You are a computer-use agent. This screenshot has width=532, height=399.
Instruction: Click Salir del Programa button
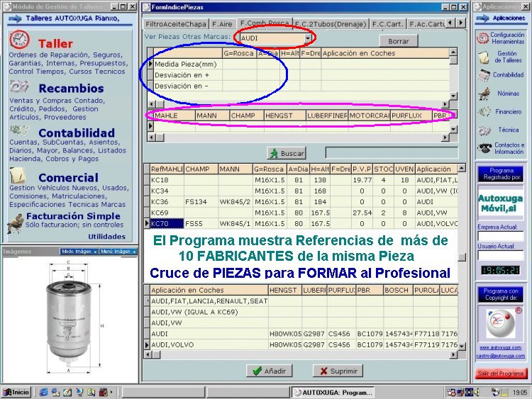[501, 373]
